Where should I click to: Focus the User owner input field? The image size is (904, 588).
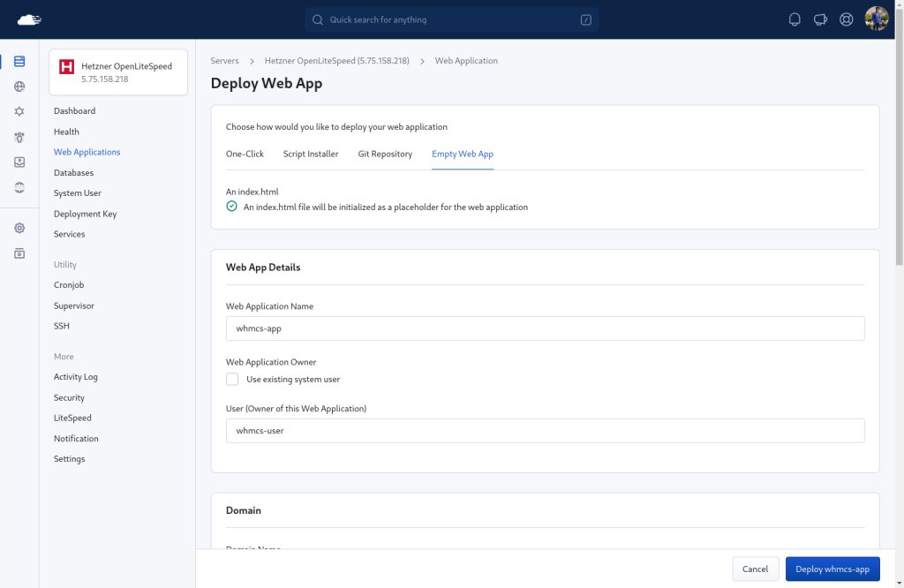(x=545, y=431)
